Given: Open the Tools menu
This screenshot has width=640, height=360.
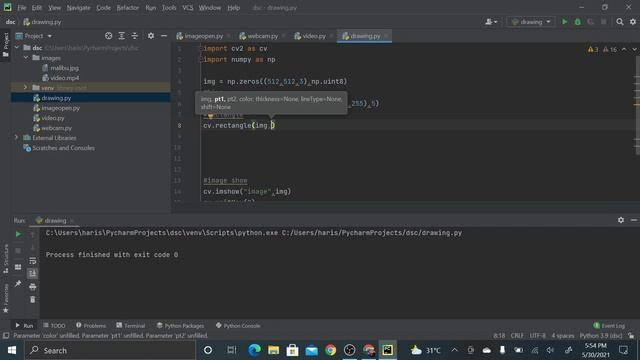Looking at the screenshot, I should tap(169, 8).
